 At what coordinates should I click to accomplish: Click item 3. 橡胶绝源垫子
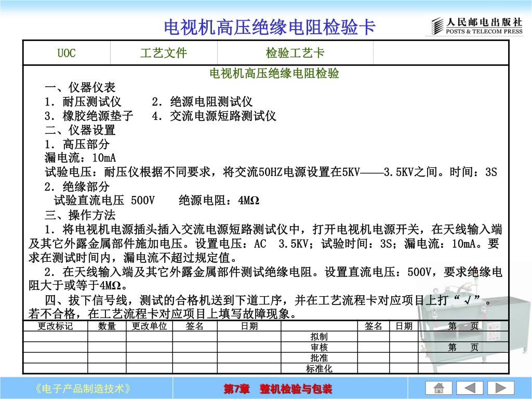tap(89, 116)
